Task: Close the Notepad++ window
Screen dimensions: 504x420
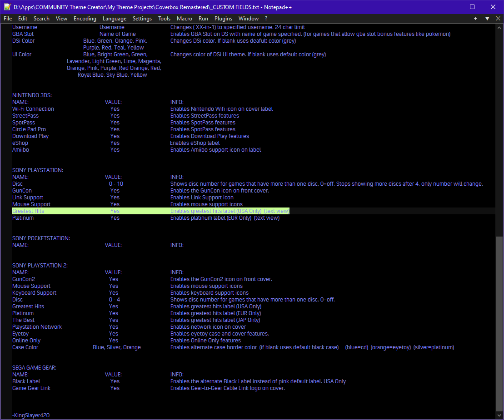Action: click(x=493, y=7)
